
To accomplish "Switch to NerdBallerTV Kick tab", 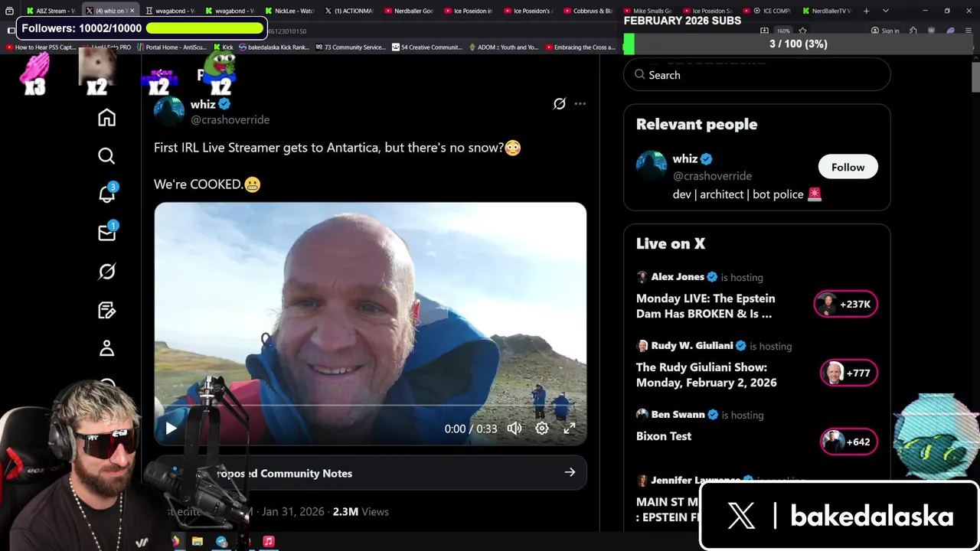I will click(827, 11).
